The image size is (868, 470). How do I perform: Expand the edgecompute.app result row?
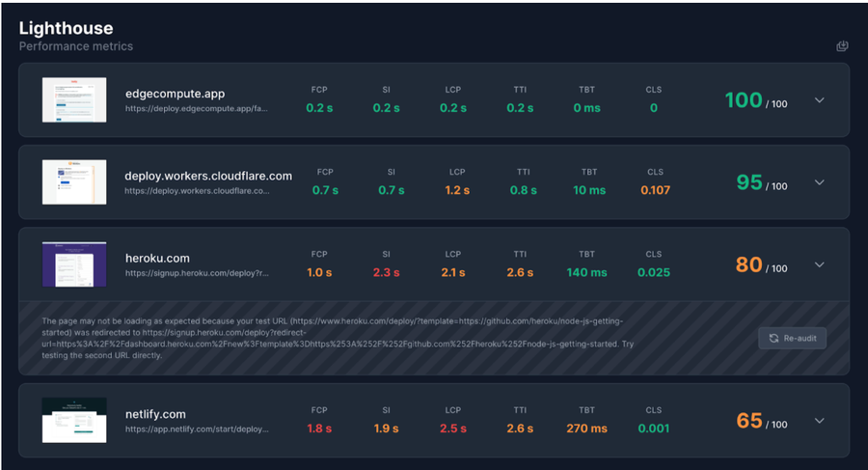tap(819, 100)
